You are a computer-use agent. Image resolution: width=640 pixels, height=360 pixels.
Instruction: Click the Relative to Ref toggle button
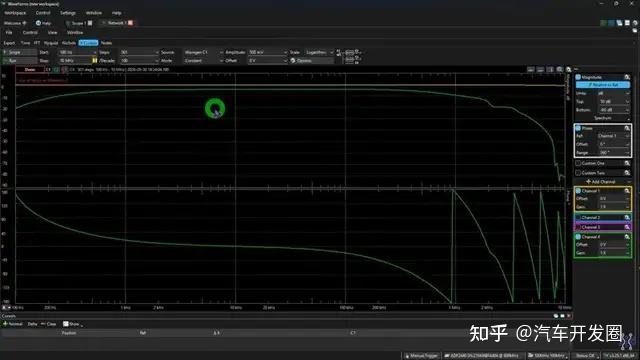point(602,85)
